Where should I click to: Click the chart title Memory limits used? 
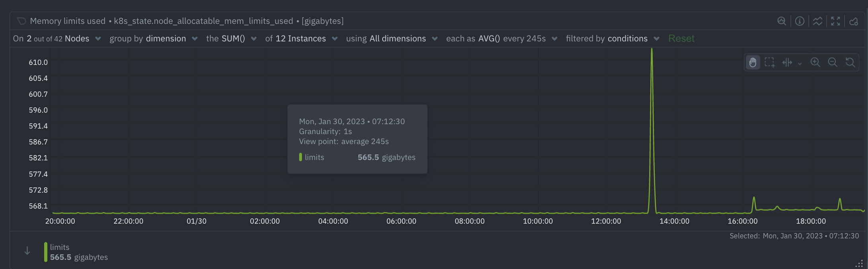point(68,21)
